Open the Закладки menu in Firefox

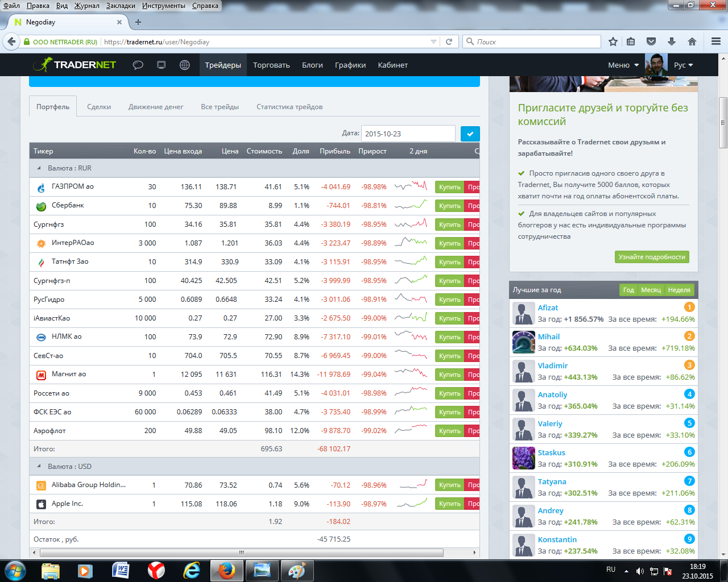tap(121, 5)
